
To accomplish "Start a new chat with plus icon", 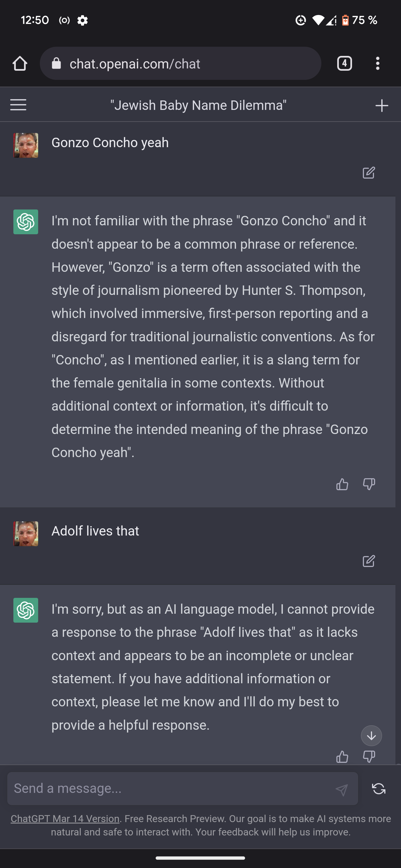I will point(382,105).
